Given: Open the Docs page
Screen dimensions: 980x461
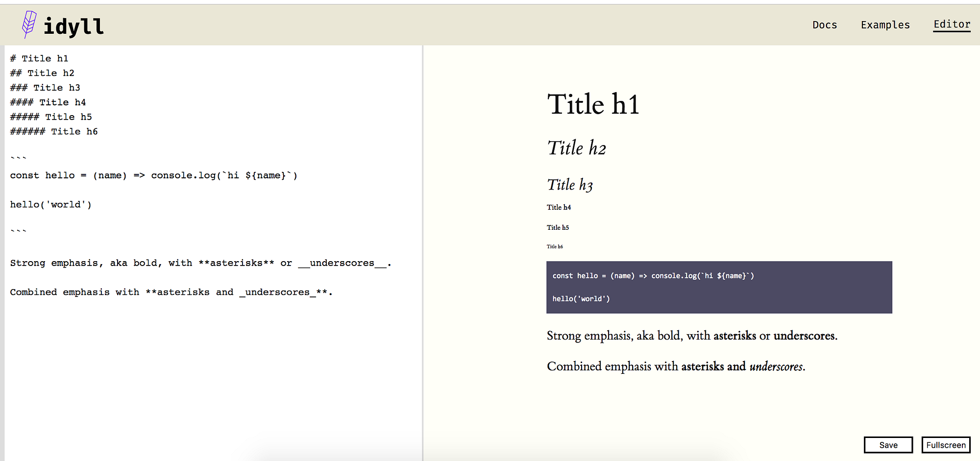Looking at the screenshot, I should 825,25.
